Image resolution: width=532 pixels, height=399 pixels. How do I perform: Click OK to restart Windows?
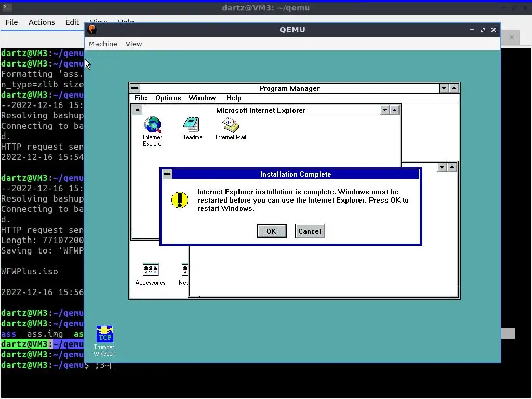pyautogui.click(x=271, y=231)
